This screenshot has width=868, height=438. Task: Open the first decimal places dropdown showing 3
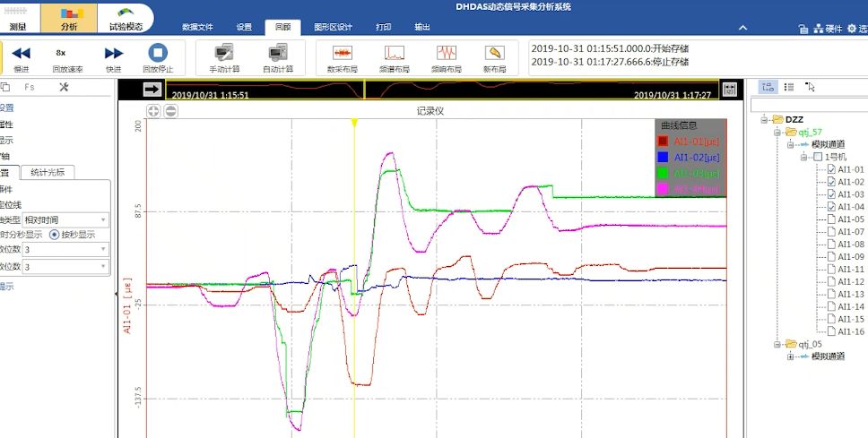(65, 249)
